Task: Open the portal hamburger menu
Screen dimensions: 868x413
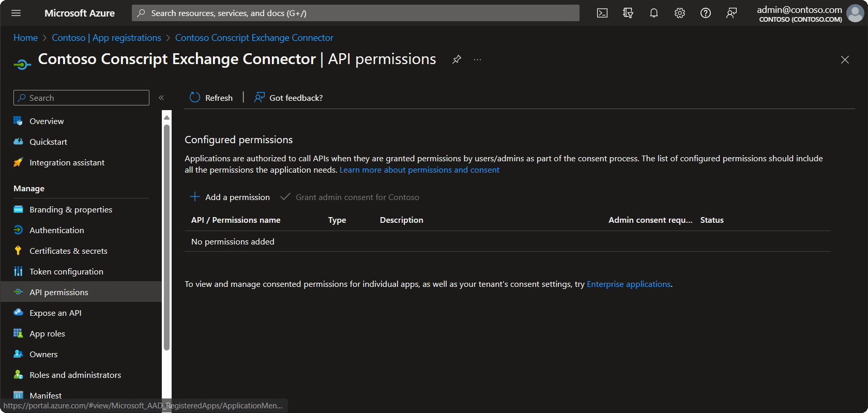Action: pos(16,13)
